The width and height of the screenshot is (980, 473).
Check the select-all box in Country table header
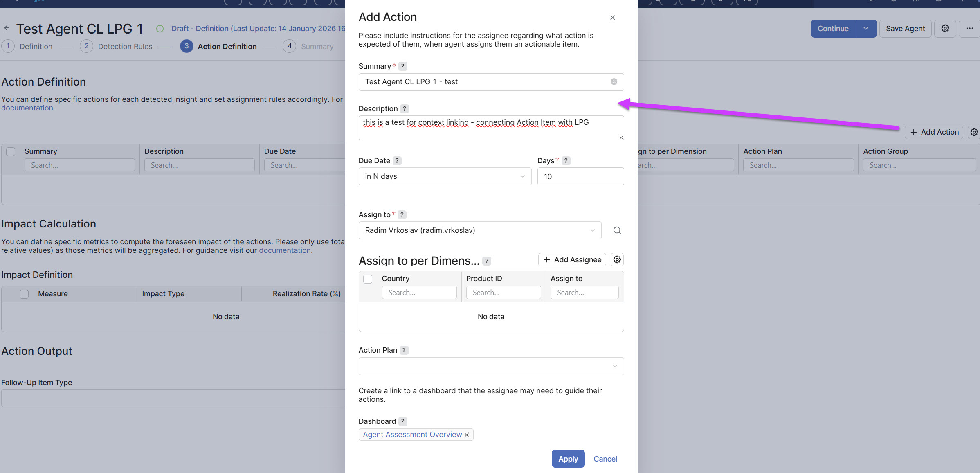coord(368,279)
